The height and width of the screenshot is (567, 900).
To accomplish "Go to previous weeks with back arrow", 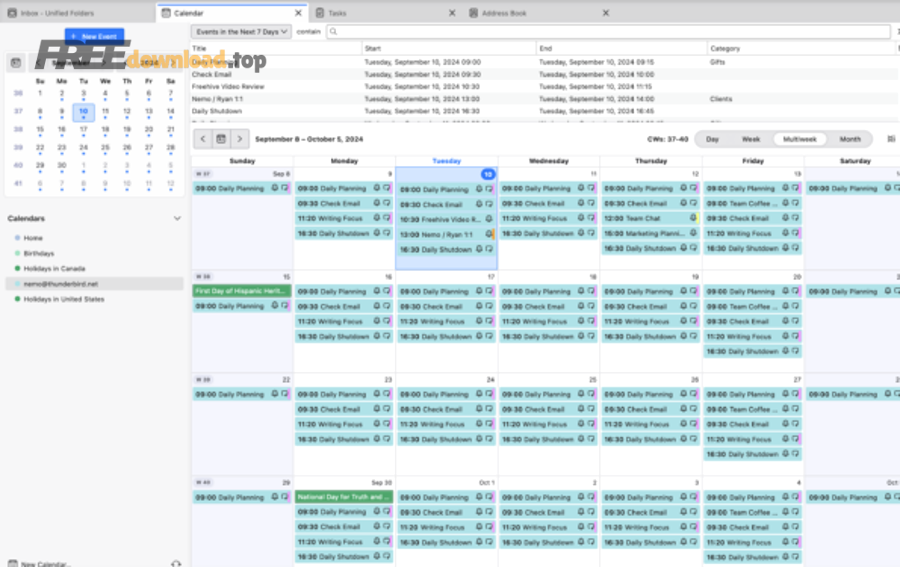I will coord(203,139).
